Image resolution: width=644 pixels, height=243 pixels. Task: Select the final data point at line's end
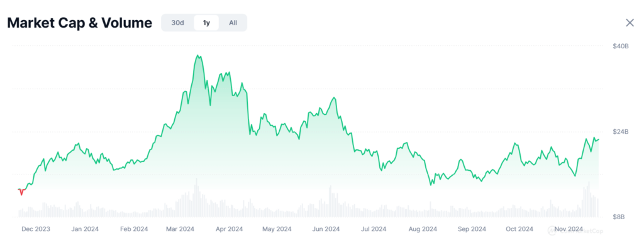pos(599,139)
